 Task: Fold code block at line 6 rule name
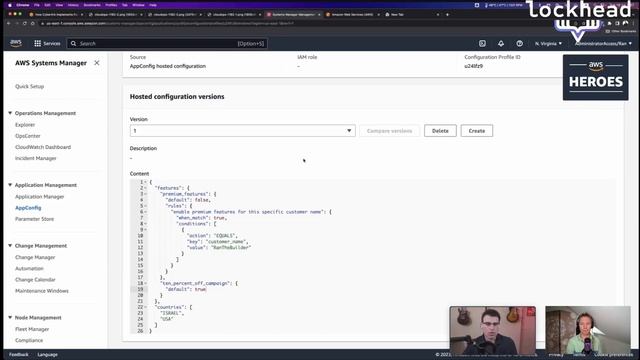tap(146, 212)
